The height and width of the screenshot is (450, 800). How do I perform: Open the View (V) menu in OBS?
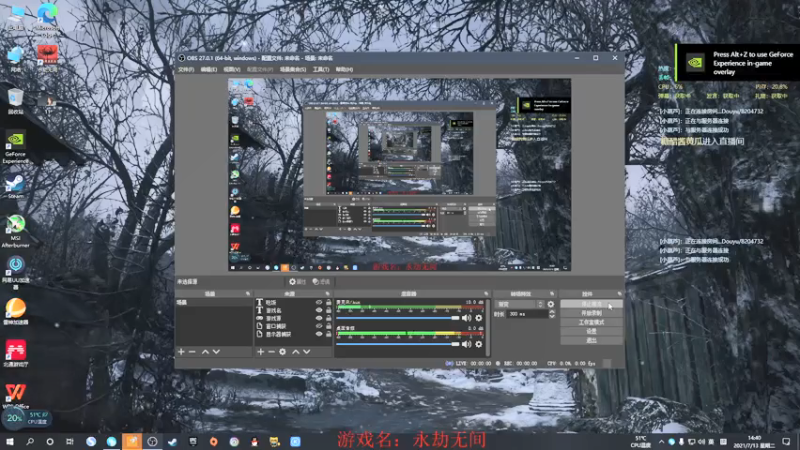pos(231,69)
